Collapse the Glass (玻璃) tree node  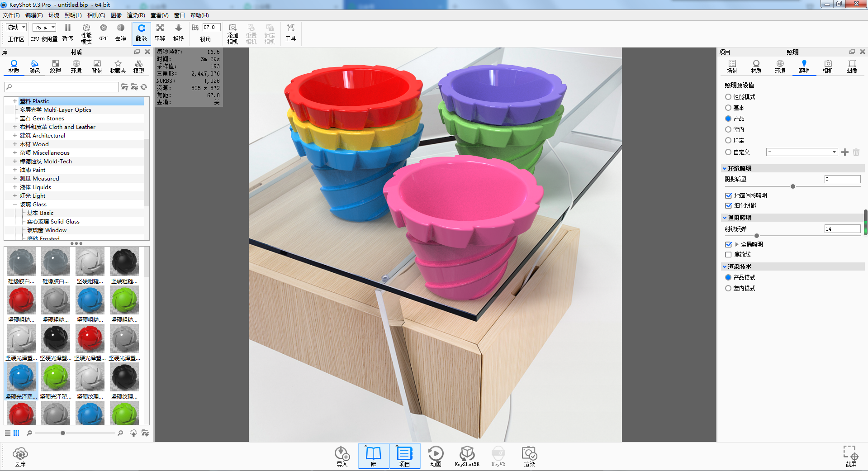(x=14, y=204)
